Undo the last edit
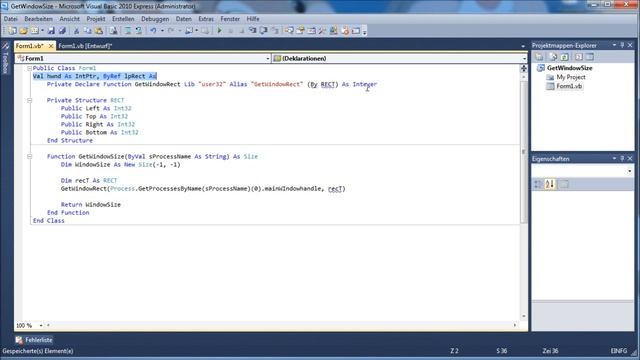 pyautogui.click(x=153, y=31)
